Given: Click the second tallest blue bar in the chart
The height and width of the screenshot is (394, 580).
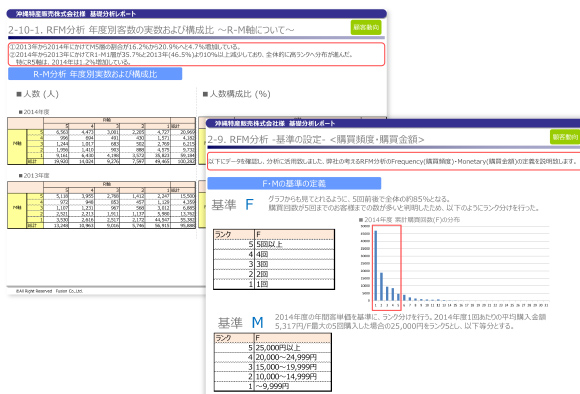Looking at the screenshot, I should tap(381, 287).
